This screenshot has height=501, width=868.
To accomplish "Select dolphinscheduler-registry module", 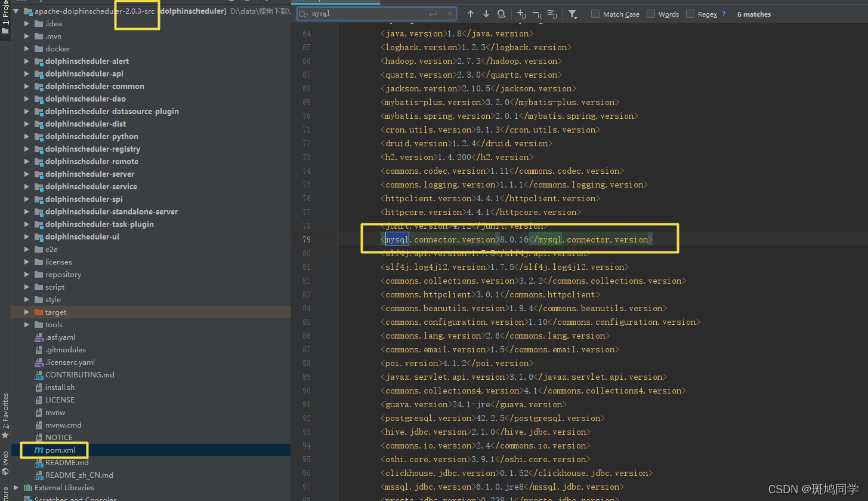I will [x=92, y=149].
